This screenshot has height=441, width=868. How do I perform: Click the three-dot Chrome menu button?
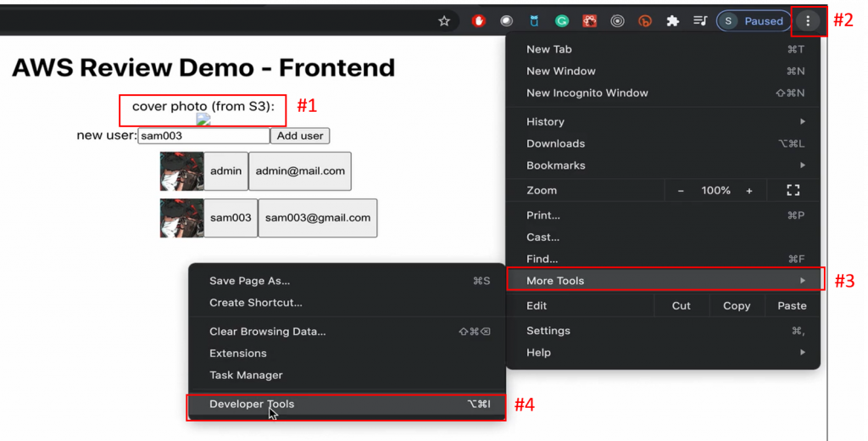[x=808, y=21]
